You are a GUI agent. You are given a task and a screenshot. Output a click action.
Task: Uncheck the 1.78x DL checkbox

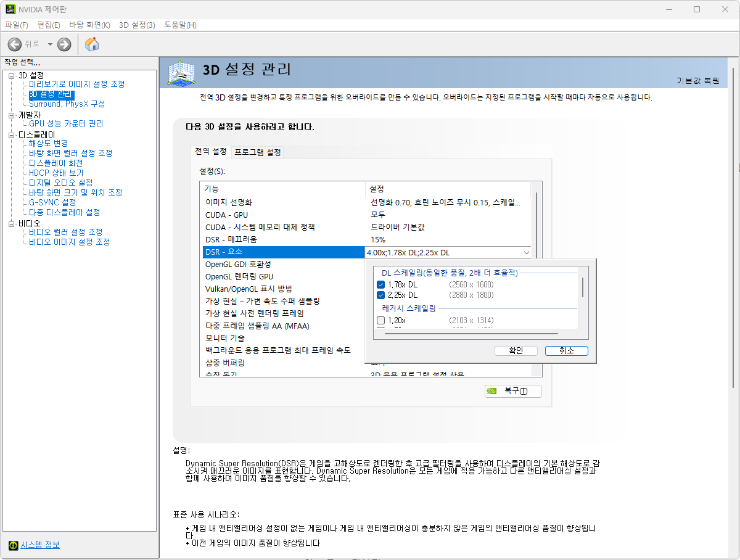[381, 284]
